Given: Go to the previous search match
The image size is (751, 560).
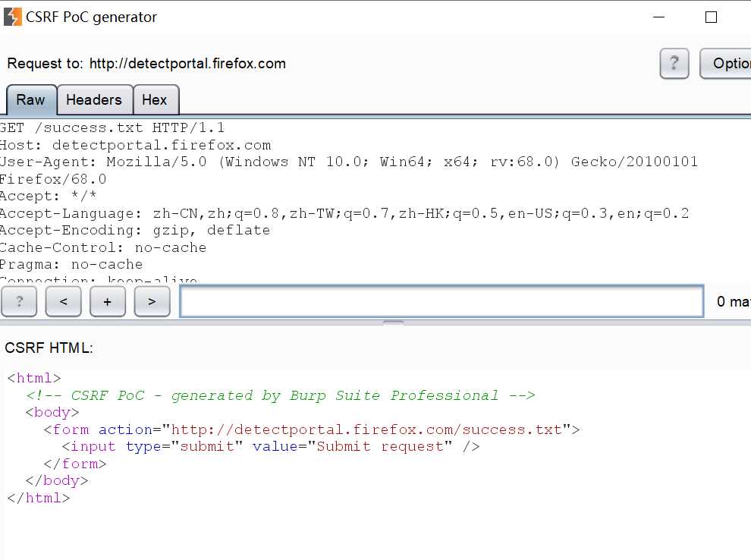Looking at the screenshot, I should pyautogui.click(x=63, y=301).
